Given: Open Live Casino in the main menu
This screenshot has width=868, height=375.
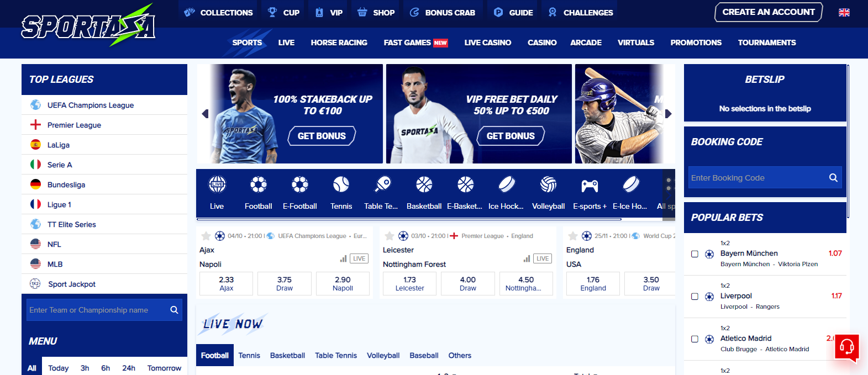Looking at the screenshot, I should (487, 43).
